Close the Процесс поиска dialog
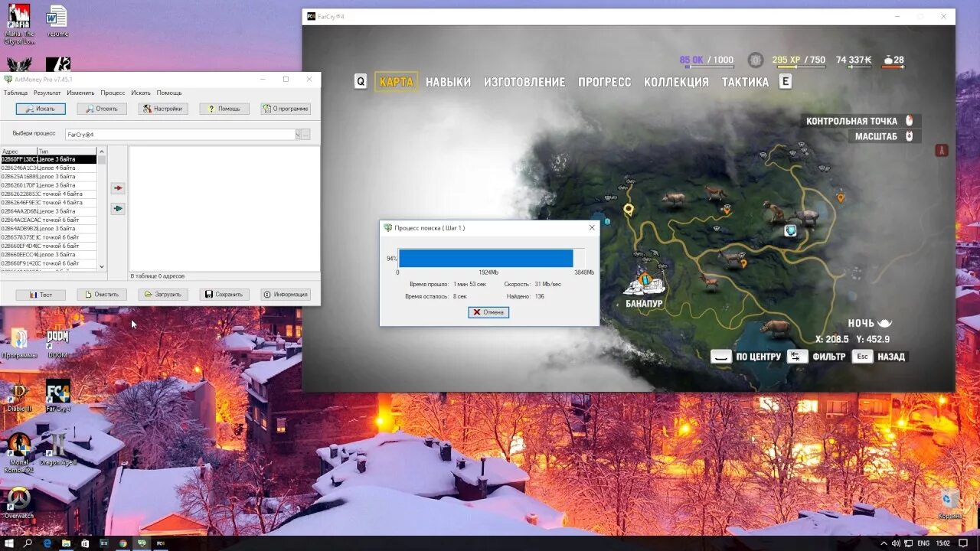980x551 pixels. (591, 227)
